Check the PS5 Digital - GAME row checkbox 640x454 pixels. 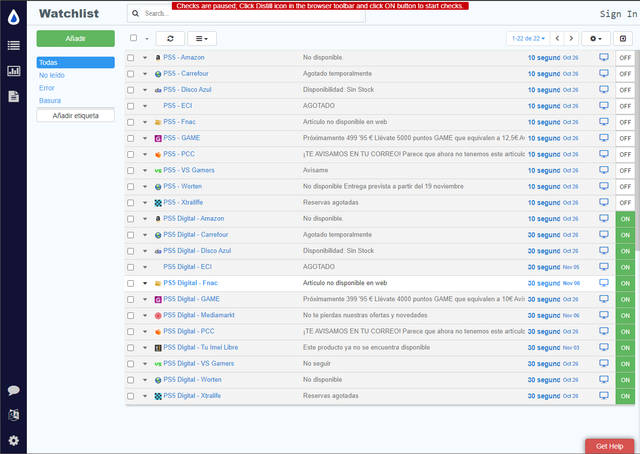(131, 299)
